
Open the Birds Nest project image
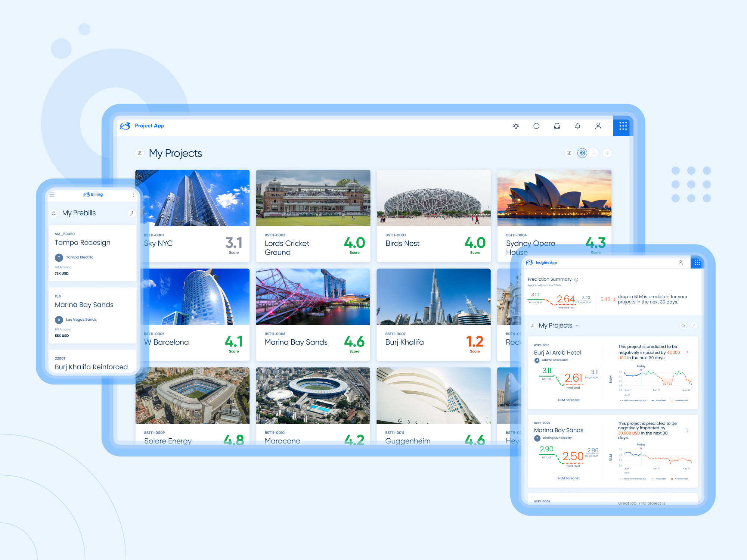(x=434, y=198)
